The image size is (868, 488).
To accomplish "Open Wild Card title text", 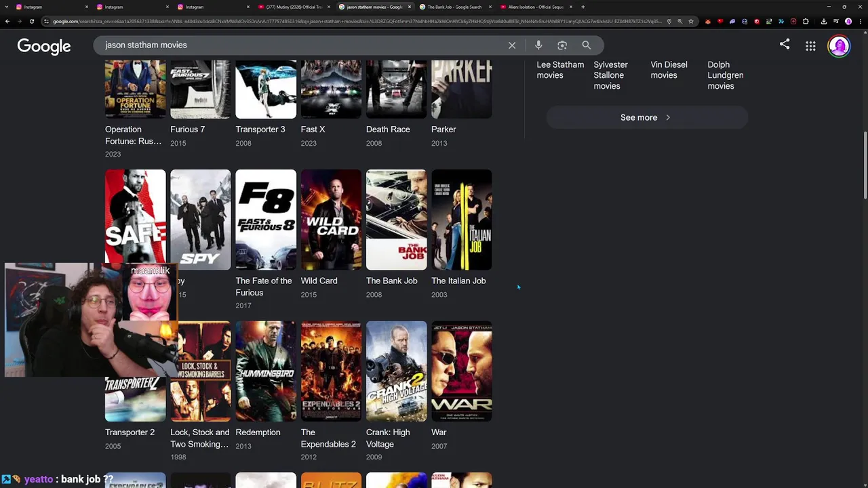I will pyautogui.click(x=319, y=281).
